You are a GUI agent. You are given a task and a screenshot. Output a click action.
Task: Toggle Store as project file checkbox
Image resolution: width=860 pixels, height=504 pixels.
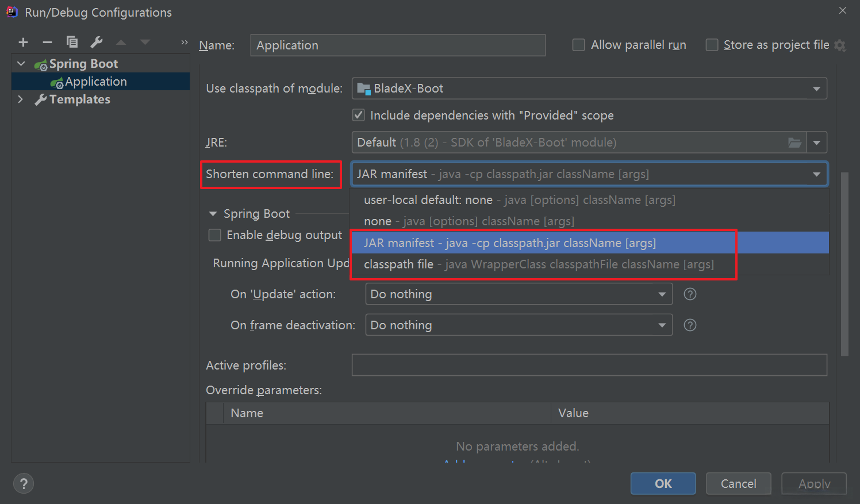click(x=712, y=45)
